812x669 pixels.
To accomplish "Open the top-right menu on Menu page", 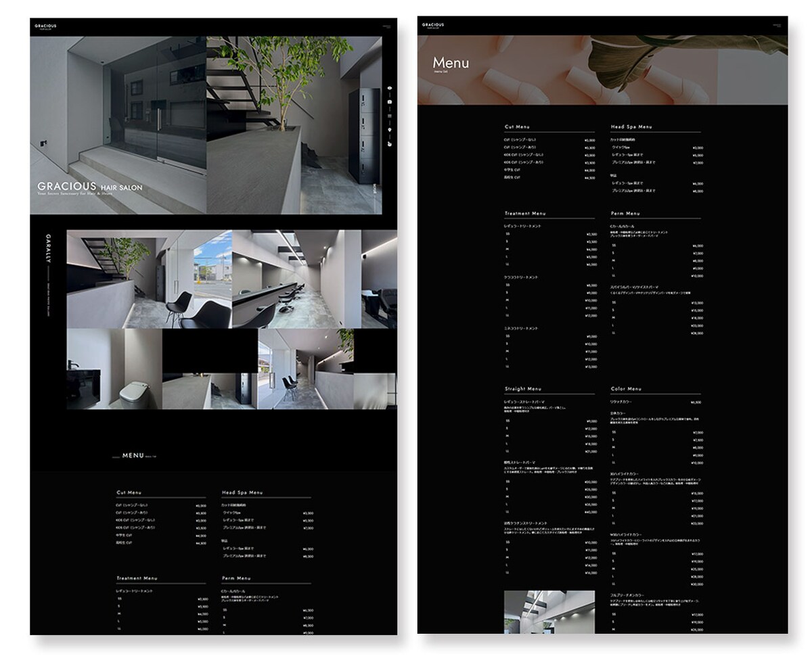I will point(776,26).
